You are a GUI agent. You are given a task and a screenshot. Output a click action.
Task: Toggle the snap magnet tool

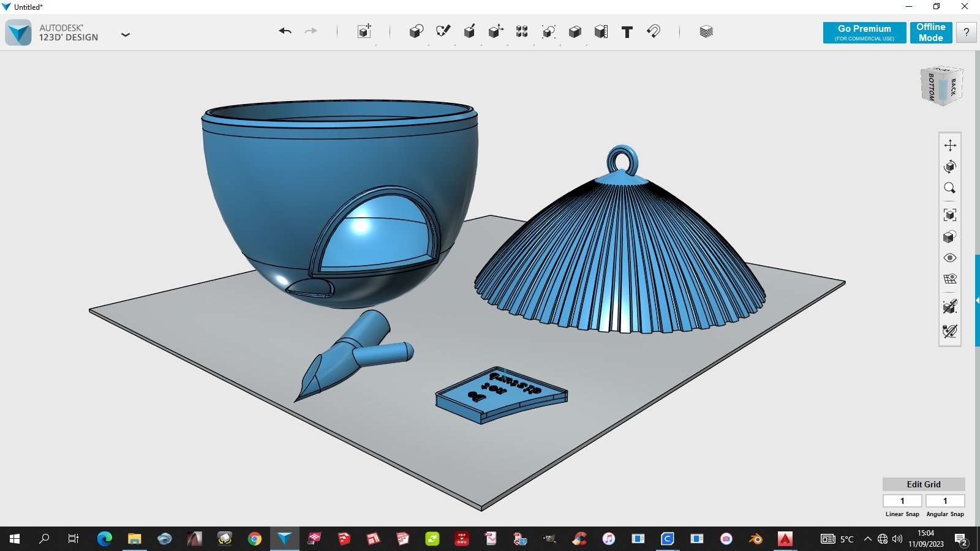(653, 31)
